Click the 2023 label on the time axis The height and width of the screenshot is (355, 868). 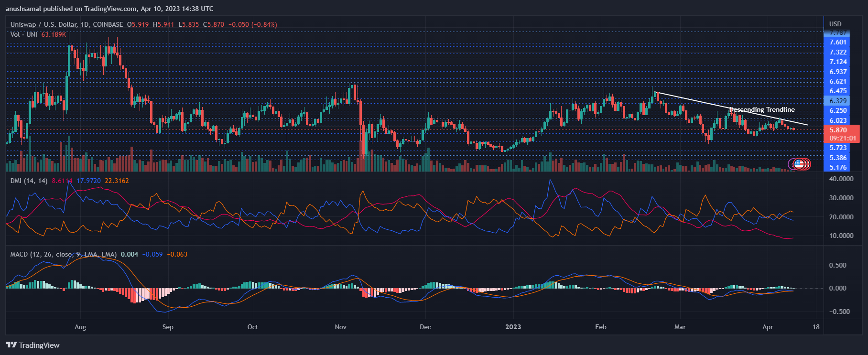513,327
